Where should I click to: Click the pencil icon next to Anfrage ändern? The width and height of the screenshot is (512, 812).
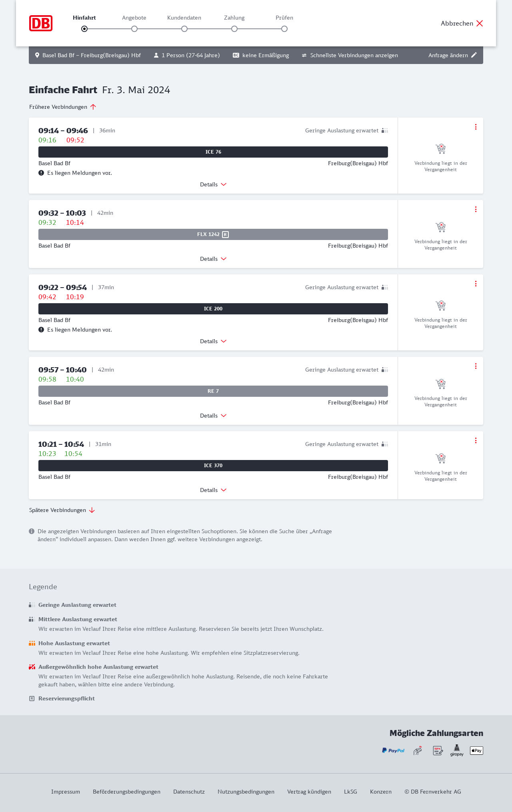click(474, 55)
